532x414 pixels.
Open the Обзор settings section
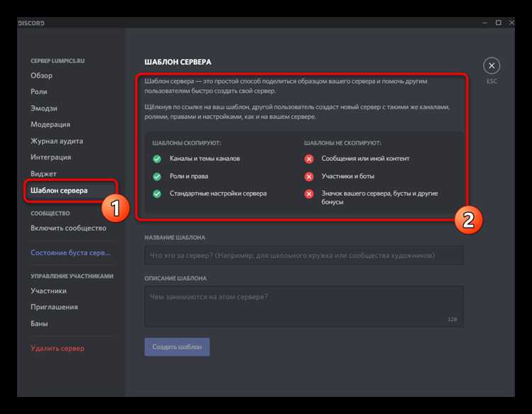point(41,75)
